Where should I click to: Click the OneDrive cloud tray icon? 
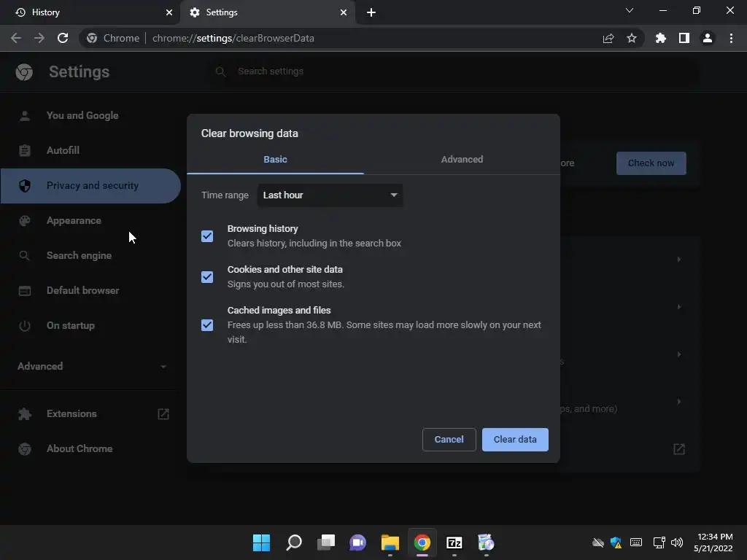click(598, 542)
